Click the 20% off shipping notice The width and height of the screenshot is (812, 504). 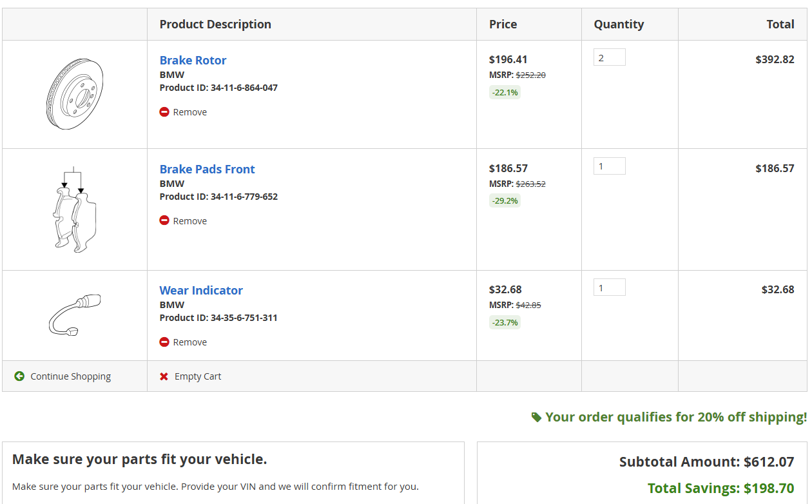(x=675, y=417)
